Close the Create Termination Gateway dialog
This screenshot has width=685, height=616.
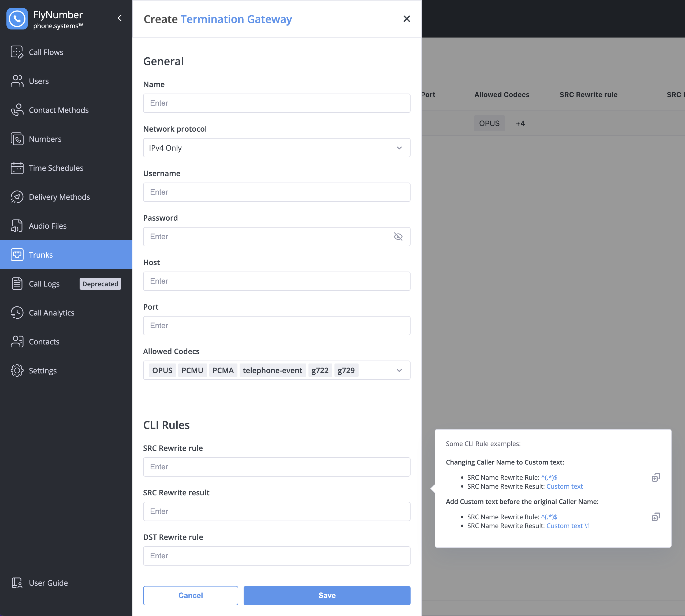pos(407,19)
